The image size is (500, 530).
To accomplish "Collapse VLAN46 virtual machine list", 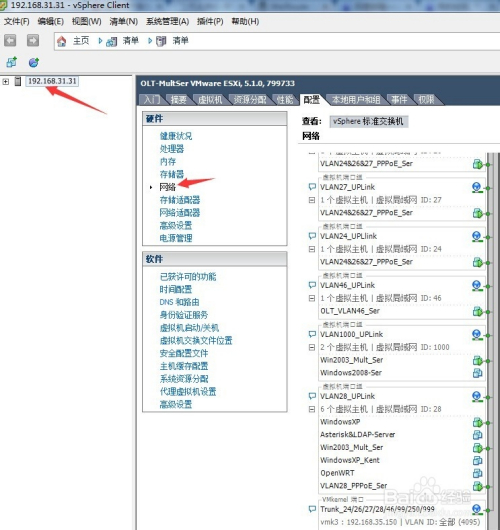I will (312, 298).
